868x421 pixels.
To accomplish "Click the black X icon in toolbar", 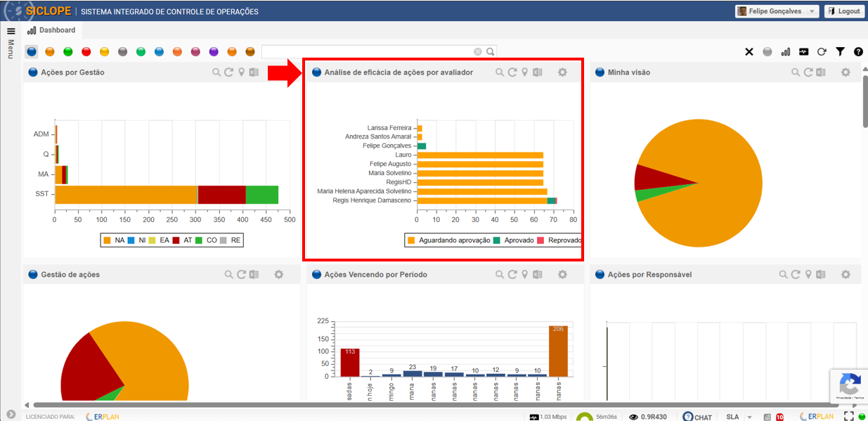I will tap(749, 51).
